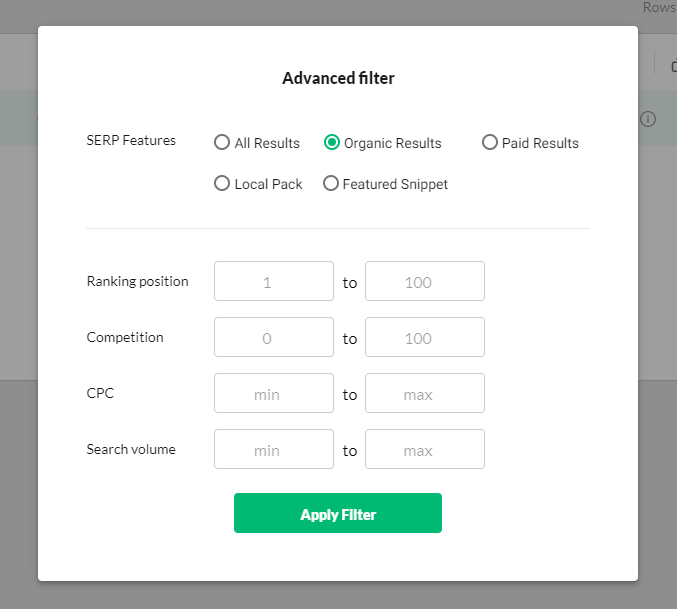Click the Search volume label text
The height and width of the screenshot is (609, 677).
click(x=131, y=449)
